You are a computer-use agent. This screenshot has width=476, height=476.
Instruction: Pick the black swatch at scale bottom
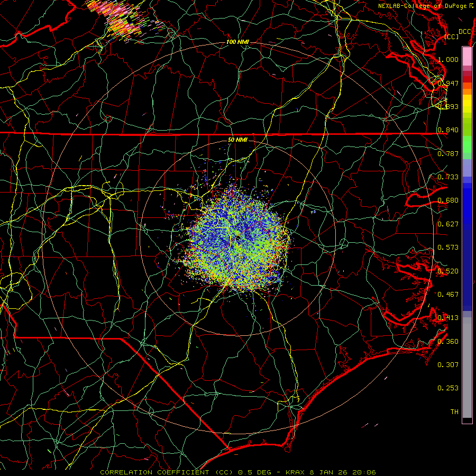467,420
